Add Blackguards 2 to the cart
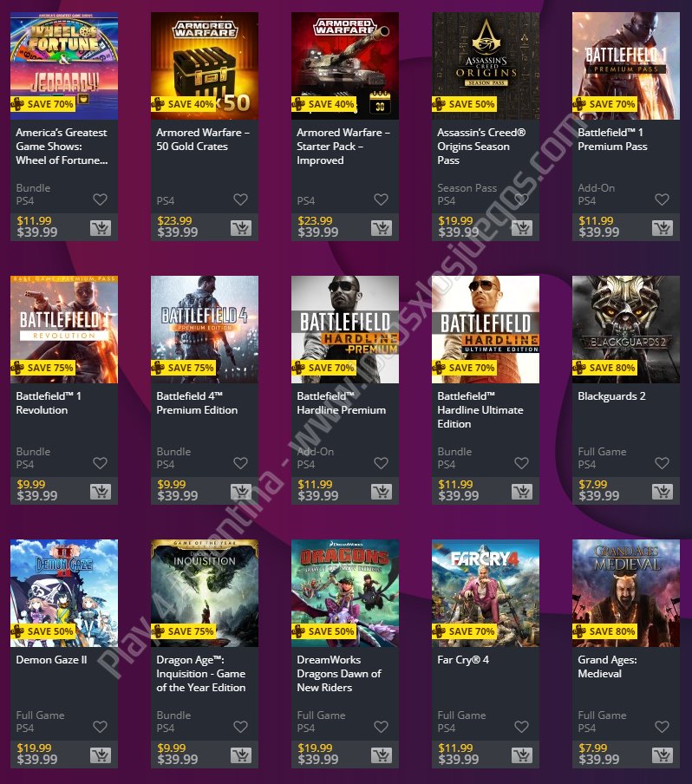Screen dimensions: 692x784 click(x=663, y=492)
